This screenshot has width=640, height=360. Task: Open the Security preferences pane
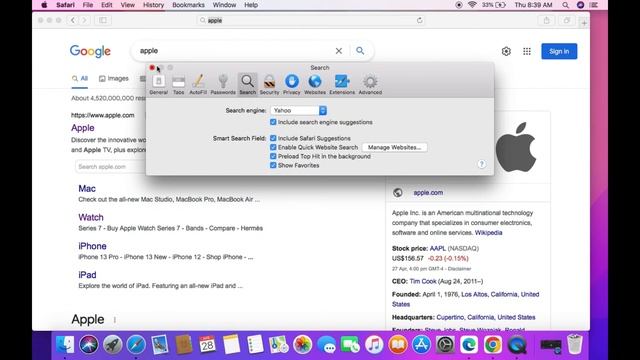click(269, 85)
